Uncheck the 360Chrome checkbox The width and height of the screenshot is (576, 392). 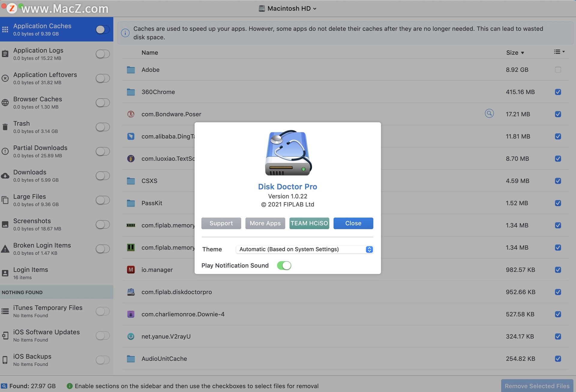click(558, 92)
